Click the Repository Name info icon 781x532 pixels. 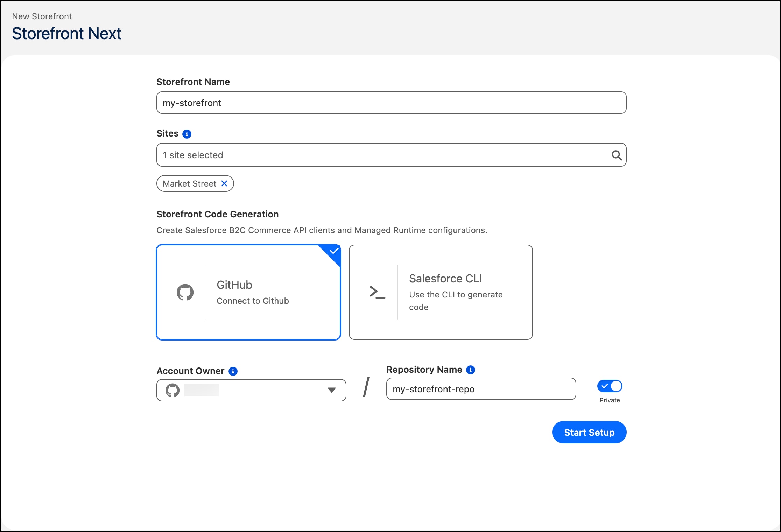(x=471, y=370)
